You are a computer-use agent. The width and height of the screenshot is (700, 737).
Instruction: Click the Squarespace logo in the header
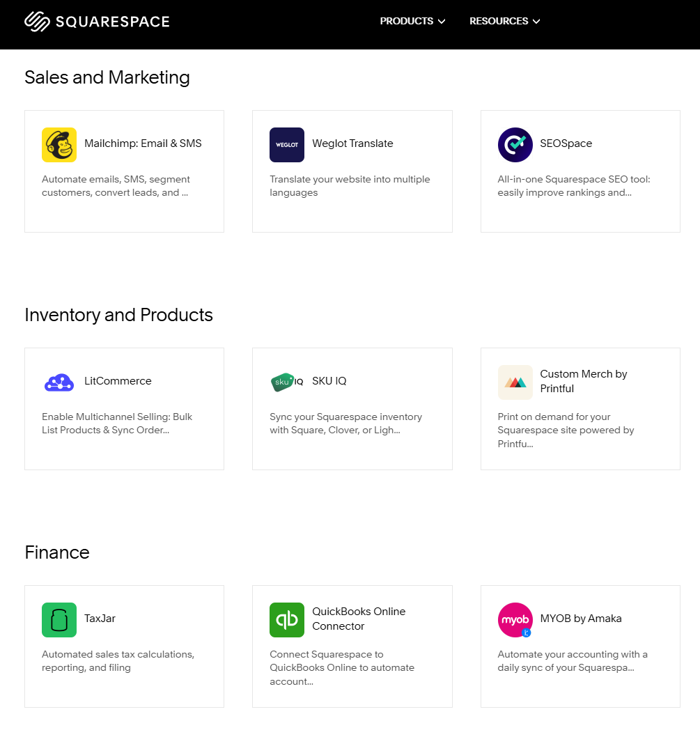pos(97,21)
